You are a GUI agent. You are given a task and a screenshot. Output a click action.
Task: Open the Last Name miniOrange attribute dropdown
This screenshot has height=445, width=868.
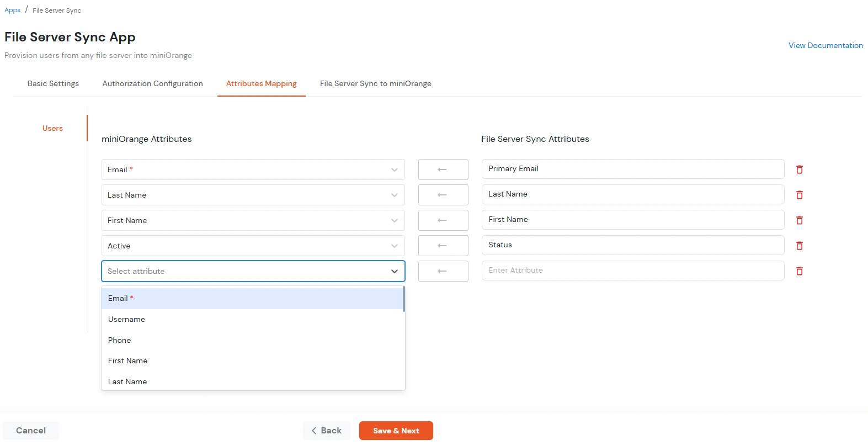click(x=253, y=195)
